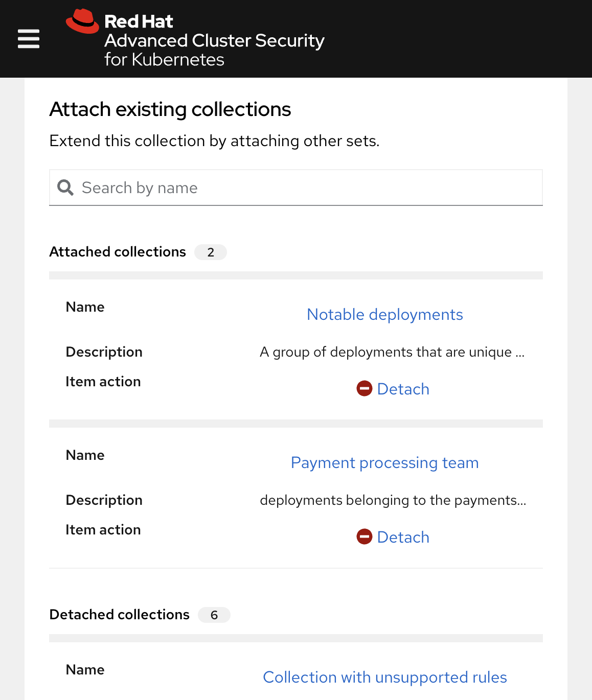
Task: Focus the Search by name field
Action: (296, 188)
